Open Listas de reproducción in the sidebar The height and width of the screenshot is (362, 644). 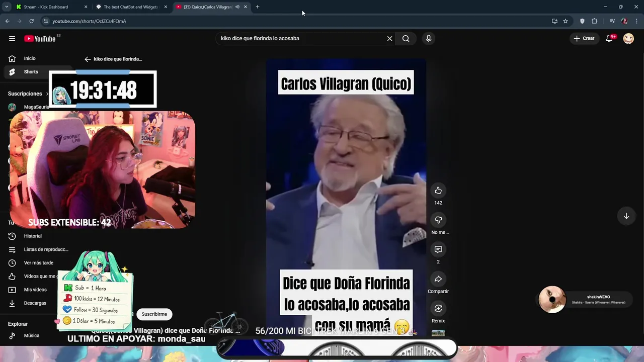point(45,249)
